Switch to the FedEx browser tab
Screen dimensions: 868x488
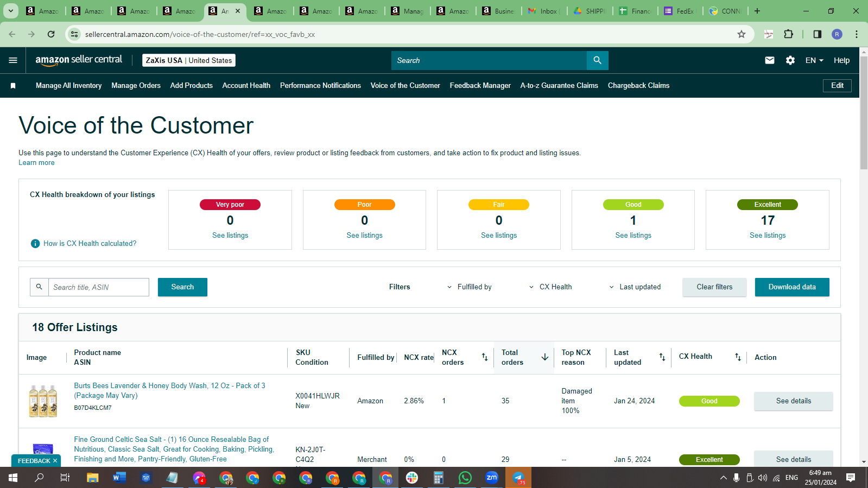[x=680, y=11]
